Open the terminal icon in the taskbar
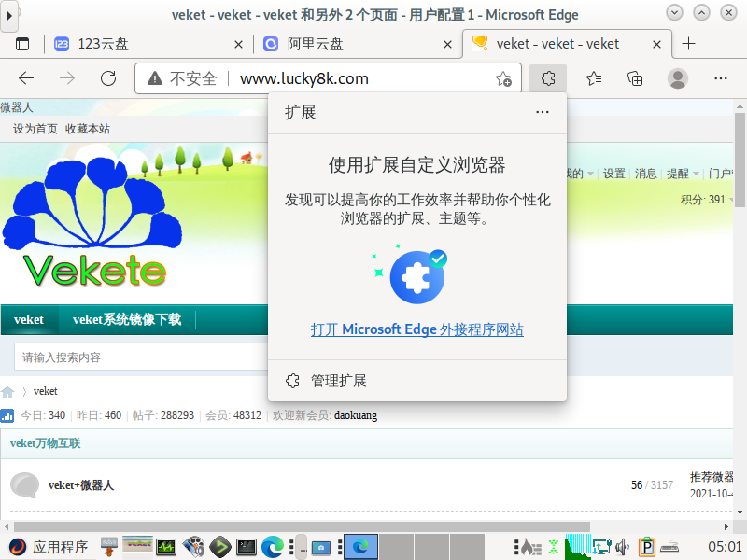Image resolution: width=747 pixels, height=560 pixels. click(247, 547)
